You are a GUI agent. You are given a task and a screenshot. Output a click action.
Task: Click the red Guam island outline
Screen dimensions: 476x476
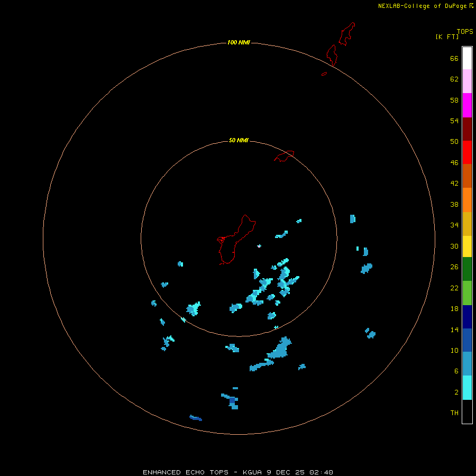236,240
